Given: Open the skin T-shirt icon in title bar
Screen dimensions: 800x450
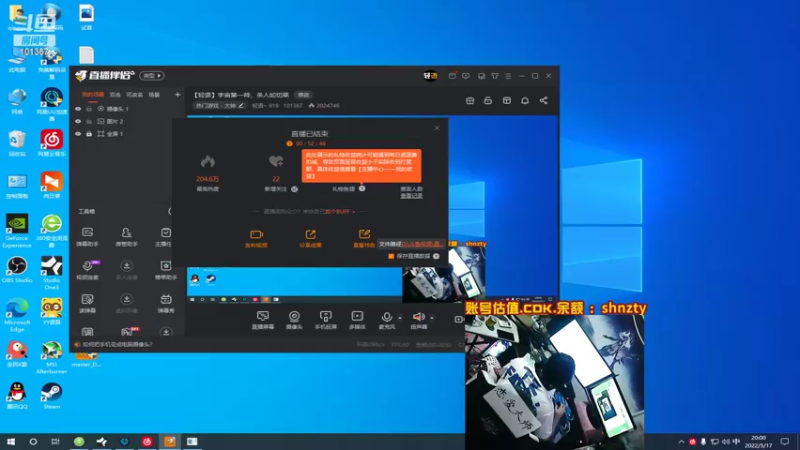Looking at the screenshot, I should pos(495,76).
